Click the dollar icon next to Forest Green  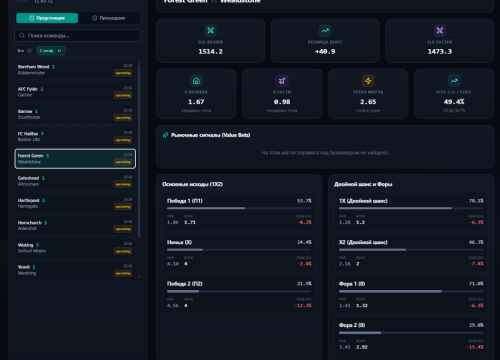(x=48, y=156)
